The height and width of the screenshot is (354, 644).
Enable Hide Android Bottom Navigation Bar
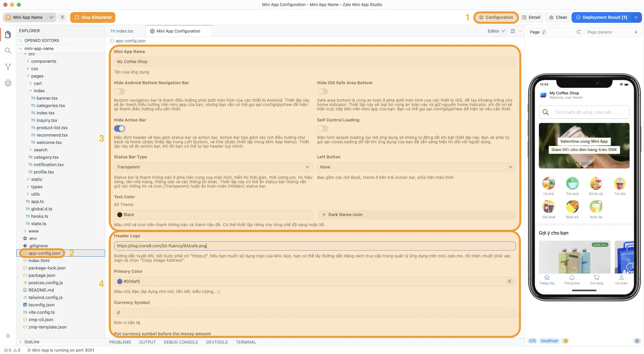click(x=119, y=91)
